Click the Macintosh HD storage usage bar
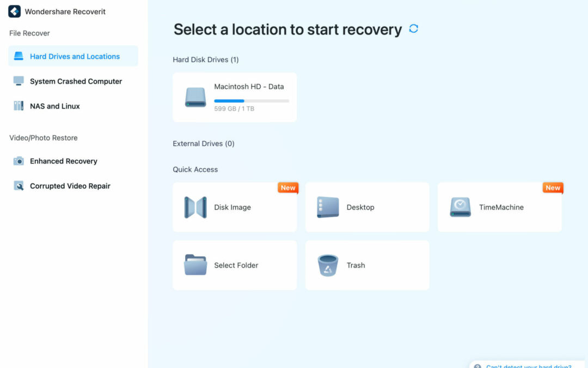The width and height of the screenshot is (588, 368). pos(252,101)
